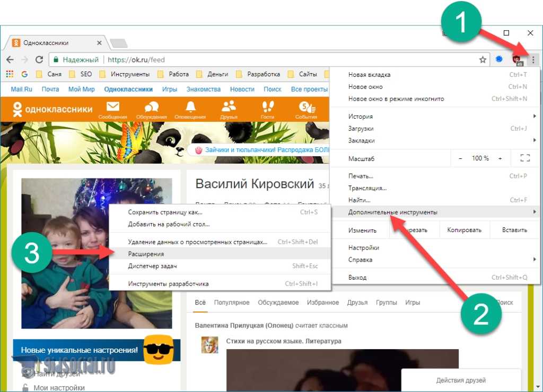The image size is (543, 392).
Task: Click Стихи на русском языке post title
Action: click(284, 341)
